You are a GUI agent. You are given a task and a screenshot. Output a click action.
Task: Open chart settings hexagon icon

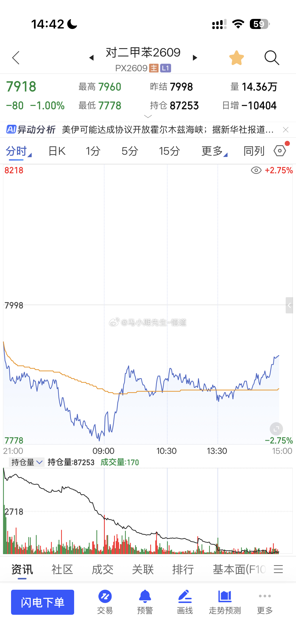pyautogui.click(x=280, y=151)
